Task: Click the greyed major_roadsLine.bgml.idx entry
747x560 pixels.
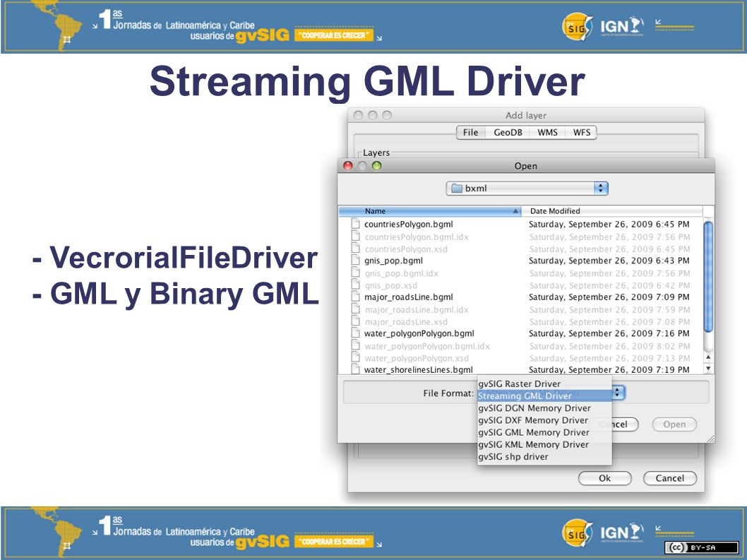Action: pyautogui.click(x=417, y=310)
